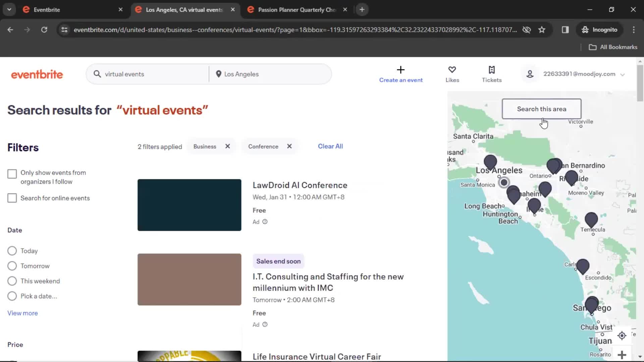Open Likes via the heart icon

[452, 70]
